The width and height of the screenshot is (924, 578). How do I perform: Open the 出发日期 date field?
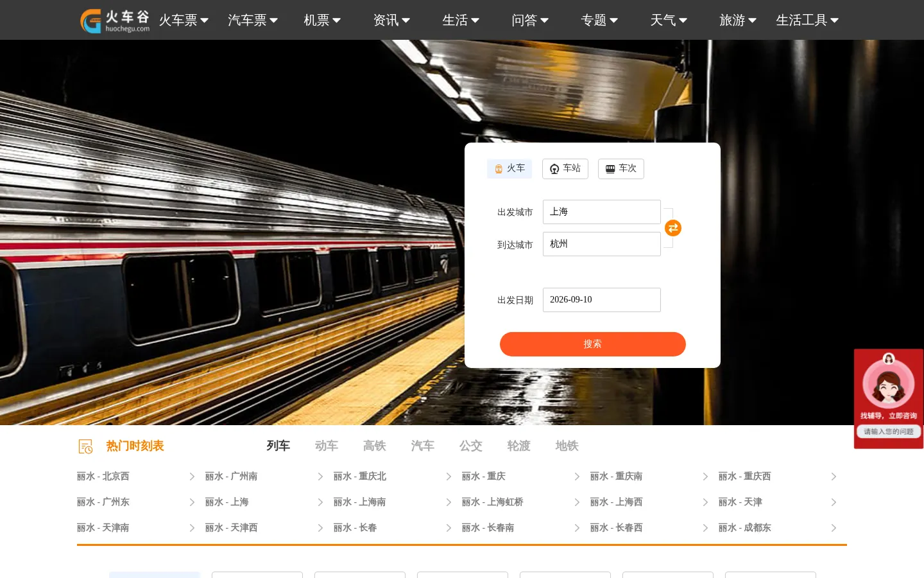(x=602, y=300)
